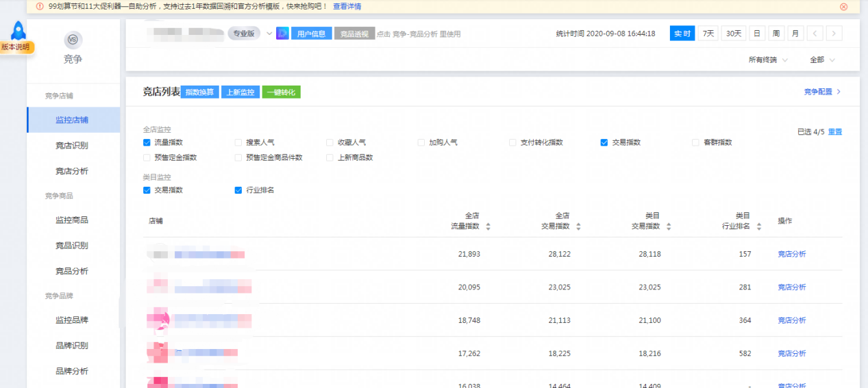Screen dimensions: 868x388
Task: Open 竞争配置 settings link
Action: tap(822, 92)
